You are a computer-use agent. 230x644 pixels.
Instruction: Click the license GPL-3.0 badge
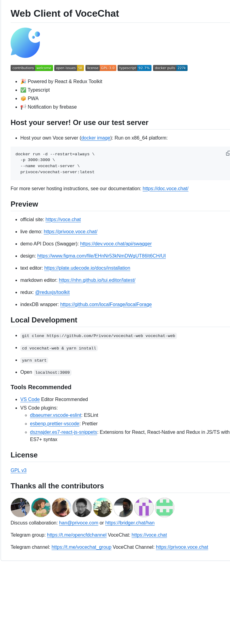click(101, 68)
